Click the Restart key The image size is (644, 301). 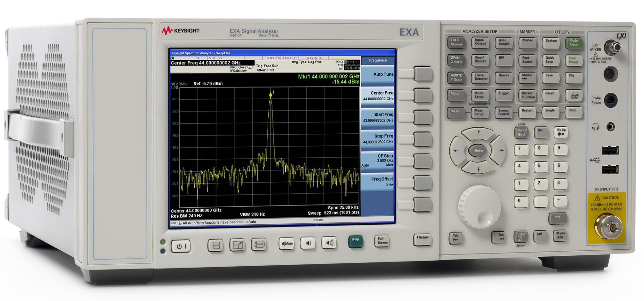527,113
